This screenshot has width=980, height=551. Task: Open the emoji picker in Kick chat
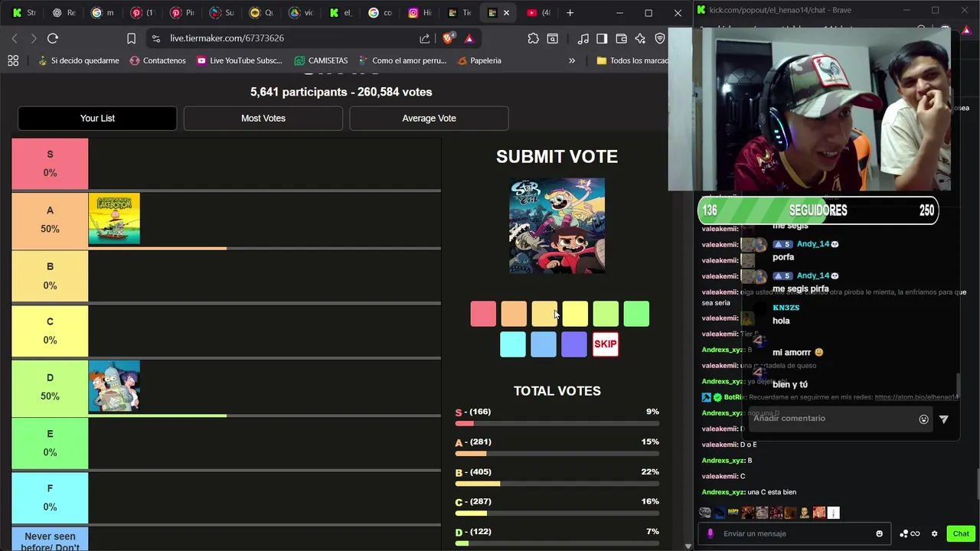pos(879,533)
